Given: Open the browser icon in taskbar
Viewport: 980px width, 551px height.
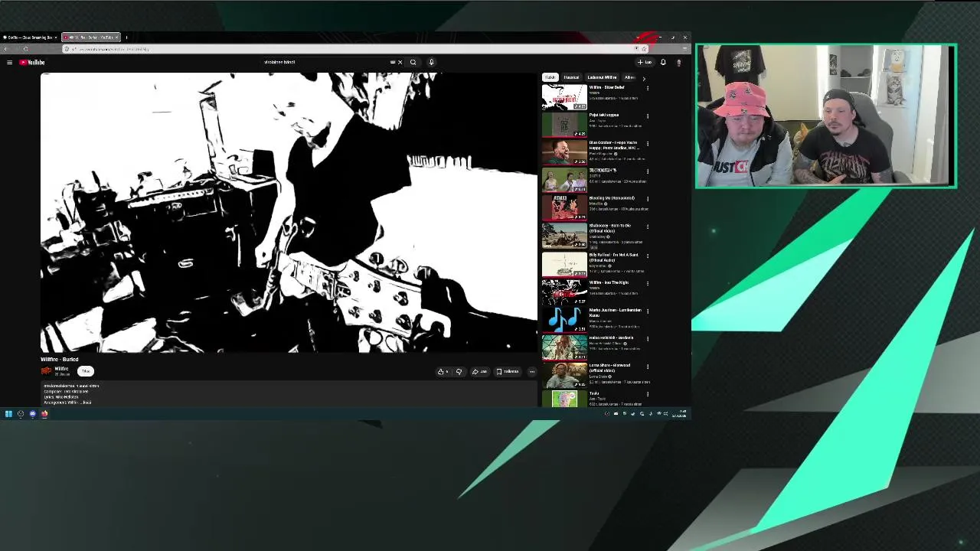Looking at the screenshot, I should [x=44, y=414].
